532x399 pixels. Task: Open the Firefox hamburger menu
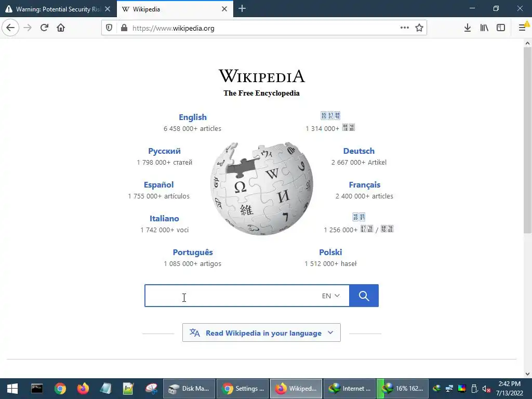(523, 28)
